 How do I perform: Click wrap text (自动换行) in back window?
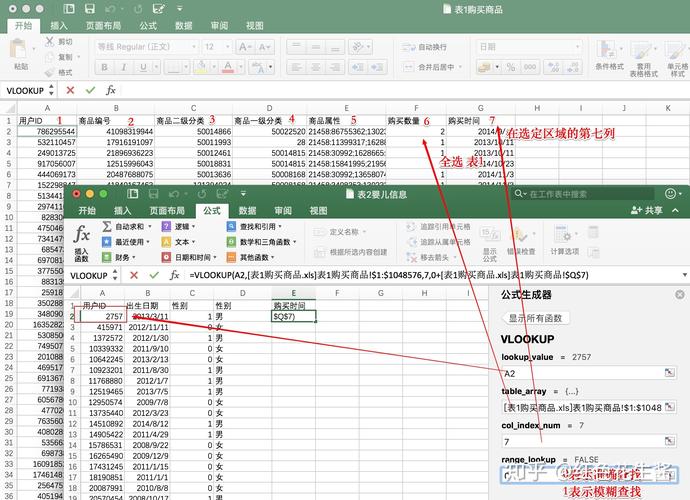point(424,47)
